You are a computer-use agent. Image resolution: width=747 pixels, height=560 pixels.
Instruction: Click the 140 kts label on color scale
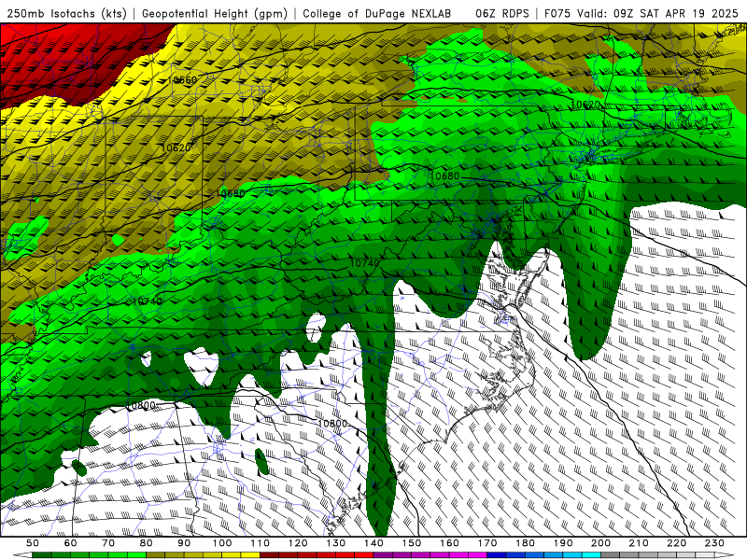pyautogui.click(x=374, y=543)
